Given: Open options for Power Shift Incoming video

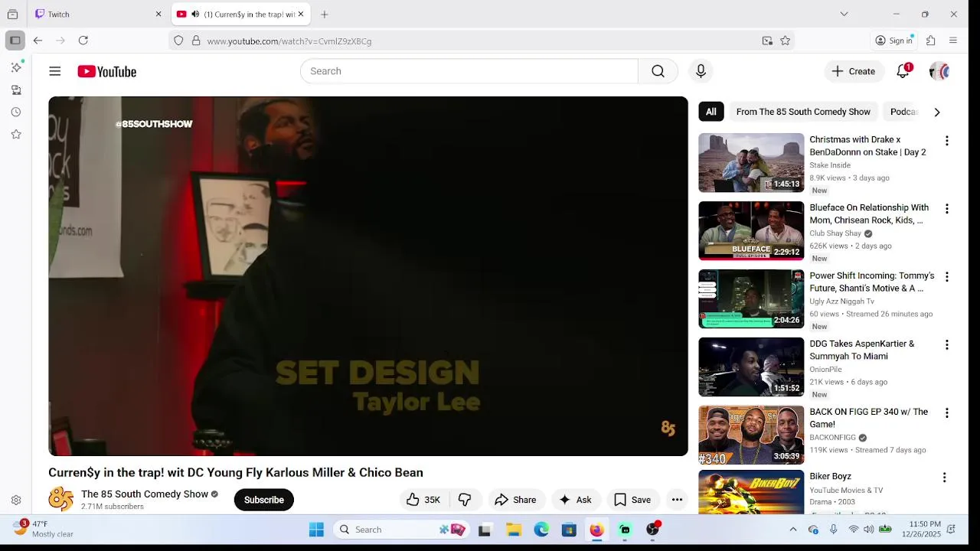Looking at the screenshot, I should click(x=946, y=277).
